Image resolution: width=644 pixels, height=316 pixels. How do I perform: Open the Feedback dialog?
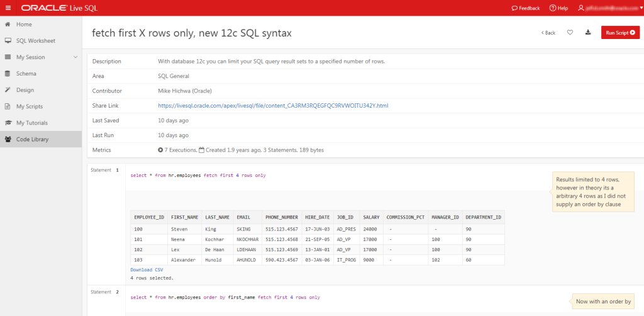click(526, 8)
